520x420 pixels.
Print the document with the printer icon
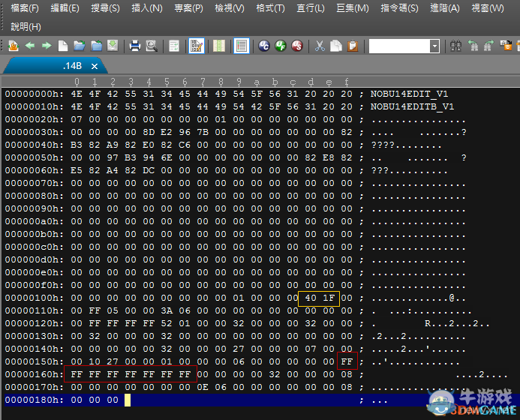click(x=134, y=46)
